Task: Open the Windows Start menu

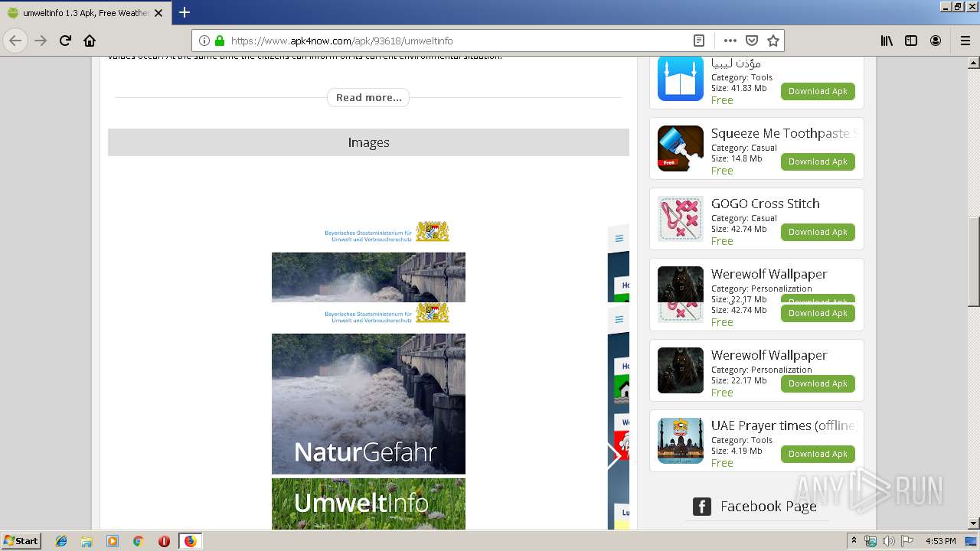Action: [21, 541]
